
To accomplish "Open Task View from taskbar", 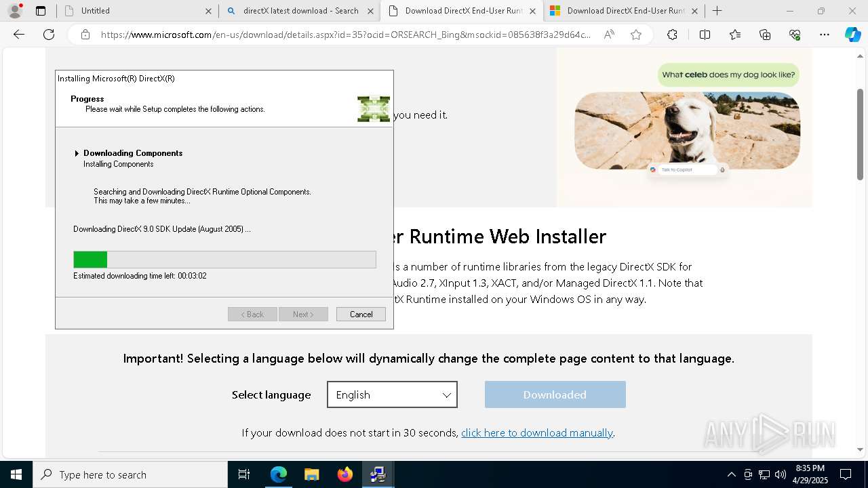I will [244, 474].
